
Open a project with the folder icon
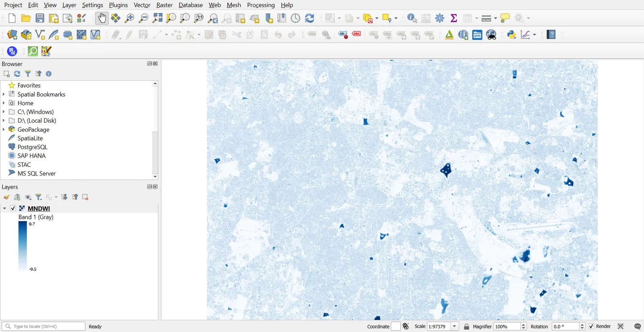pyautogui.click(x=26, y=18)
